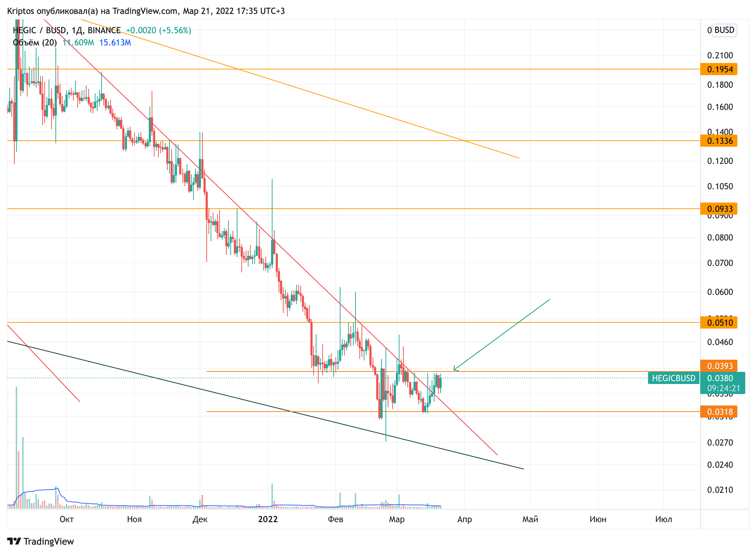Viewport: 756px width, 554px height.
Task: Click the 0.0600 price scale value
Action: pyautogui.click(x=720, y=292)
